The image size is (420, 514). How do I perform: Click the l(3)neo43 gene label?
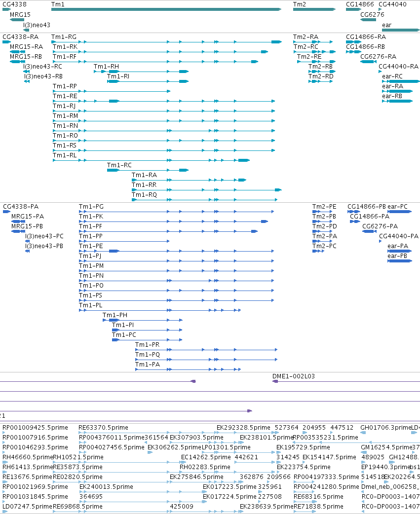[x=37, y=25]
